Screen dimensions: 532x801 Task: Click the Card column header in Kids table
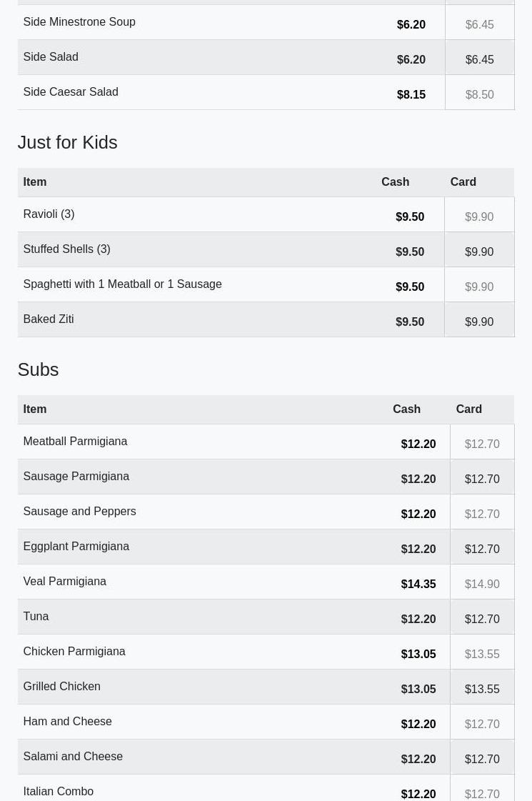point(463,182)
